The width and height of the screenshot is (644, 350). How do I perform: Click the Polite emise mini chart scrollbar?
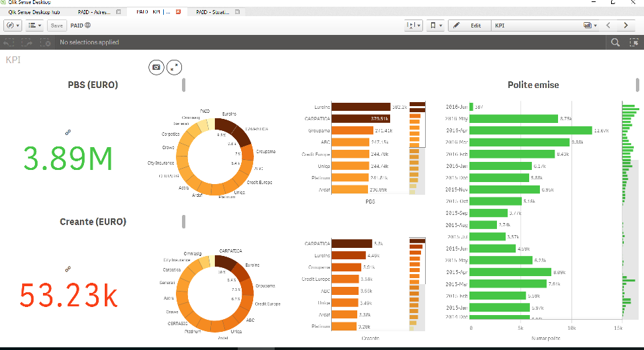[x=631, y=210]
